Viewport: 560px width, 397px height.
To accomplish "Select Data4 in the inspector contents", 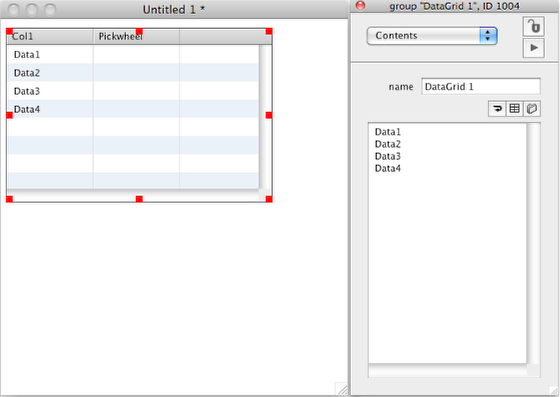I will [388, 169].
